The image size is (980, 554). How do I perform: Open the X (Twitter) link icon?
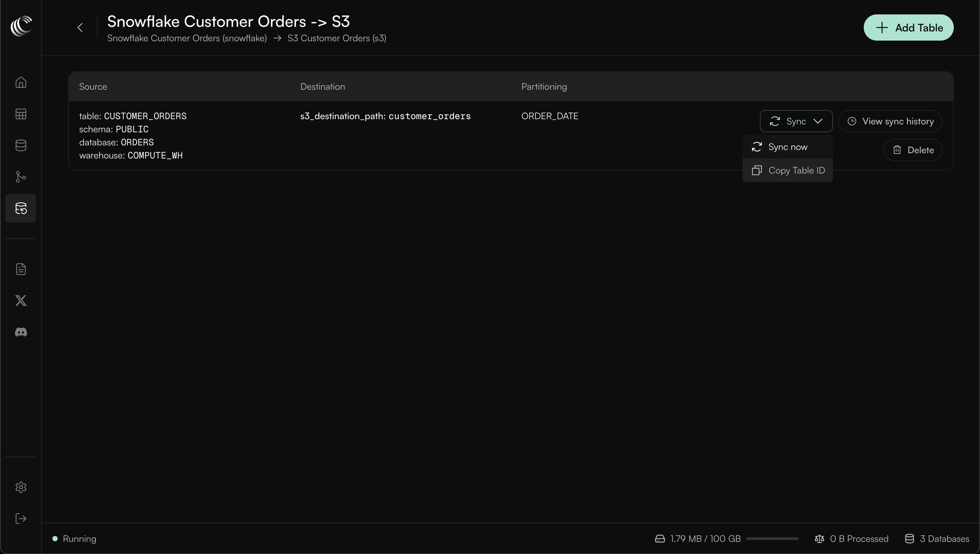click(x=21, y=301)
